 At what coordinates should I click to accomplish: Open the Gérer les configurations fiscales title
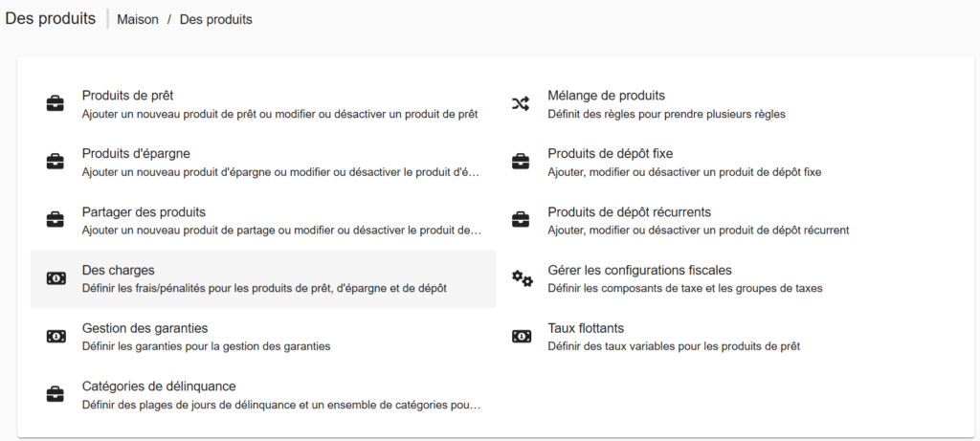639,271
